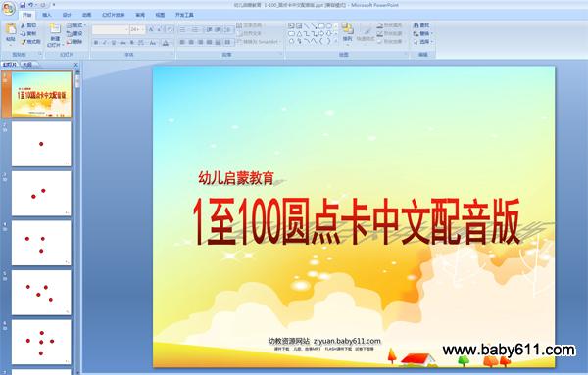Viewport: 588px width, 375px height.
Task: Select the Format Painter brush icon
Action: [24, 42]
